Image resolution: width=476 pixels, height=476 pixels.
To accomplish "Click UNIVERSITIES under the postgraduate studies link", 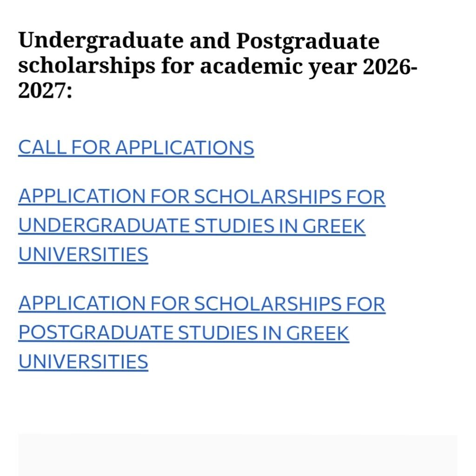I will point(83,362).
